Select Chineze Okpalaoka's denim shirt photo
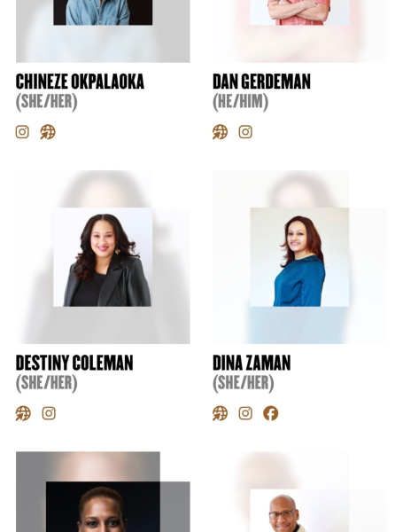The image size is (403, 532). pyautogui.click(x=103, y=12)
